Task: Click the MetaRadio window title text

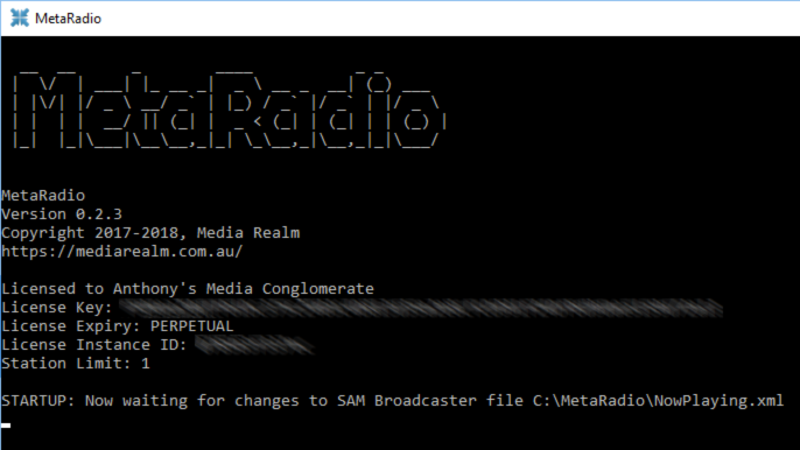Action: click(x=68, y=18)
